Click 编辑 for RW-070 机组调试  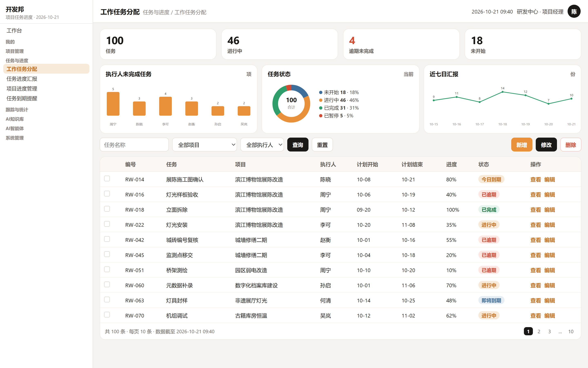point(549,316)
